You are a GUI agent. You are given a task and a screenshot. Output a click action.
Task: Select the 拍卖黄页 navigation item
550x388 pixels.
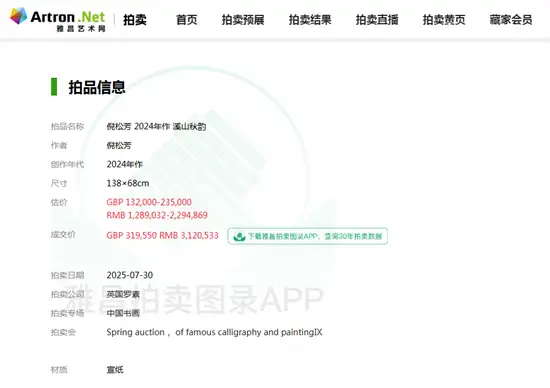pyautogui.click(x=444, y=20)
